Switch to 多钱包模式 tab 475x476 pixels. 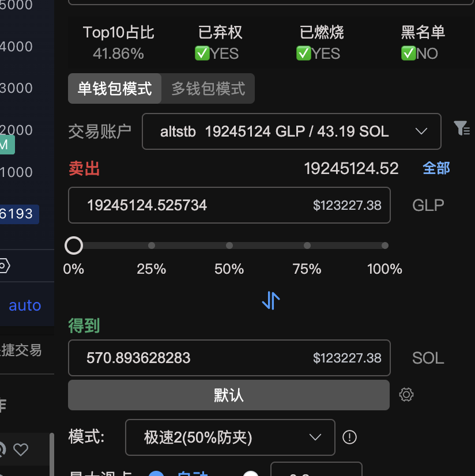[208, 89]
